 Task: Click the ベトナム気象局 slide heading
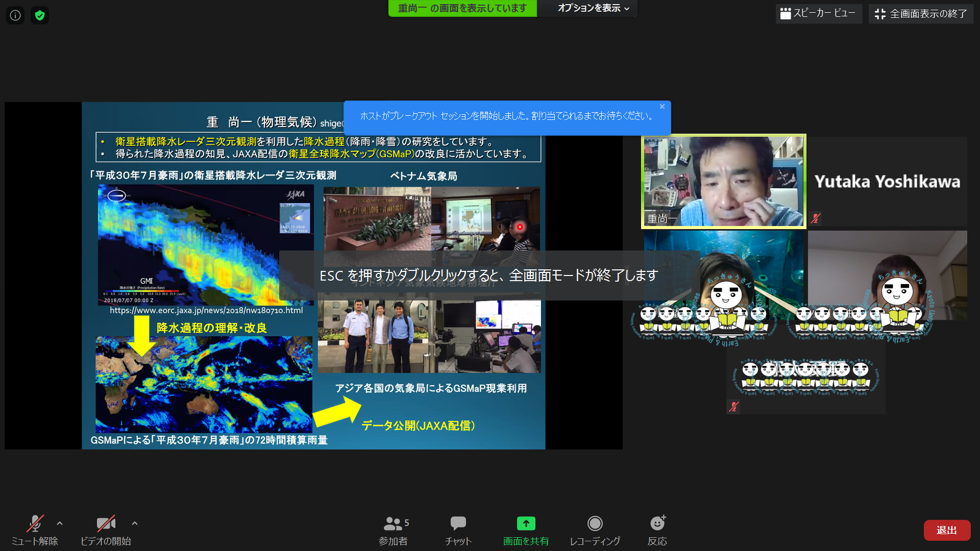(x=424, y=176)
